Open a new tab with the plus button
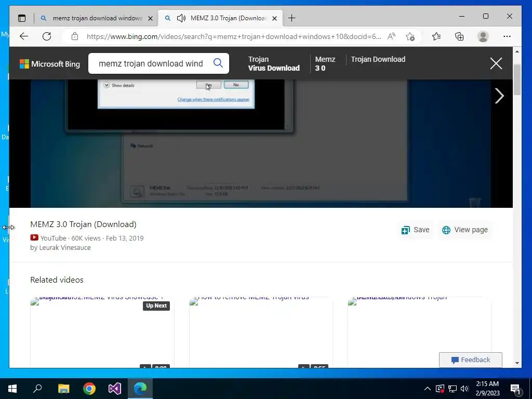The width and height of the screenshot is (532, 399). 291,18
